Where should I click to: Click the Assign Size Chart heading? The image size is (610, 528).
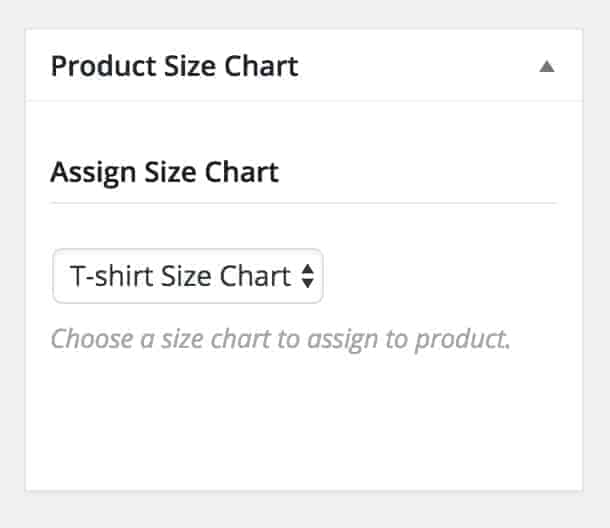pyautogui.click(x=164, y=172)
